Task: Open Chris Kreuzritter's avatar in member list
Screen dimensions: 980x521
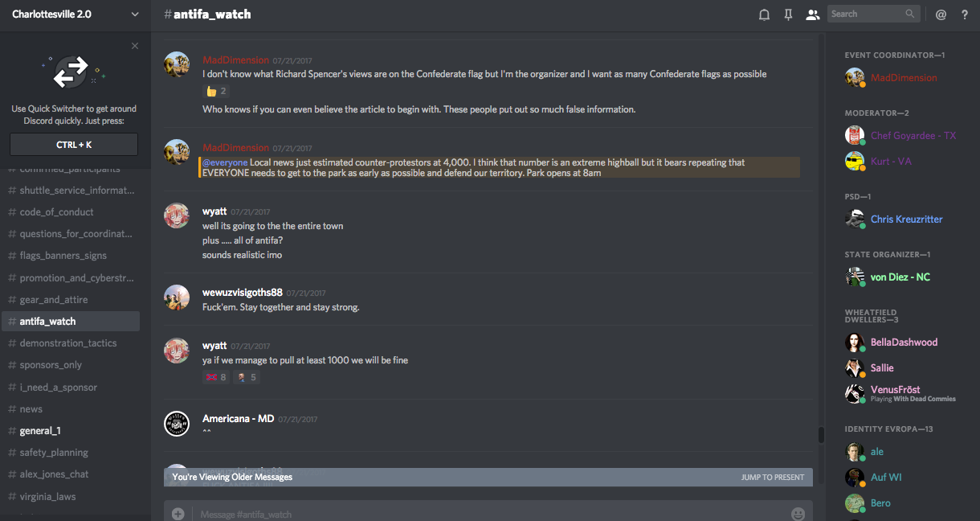Action: click(855, 219)
